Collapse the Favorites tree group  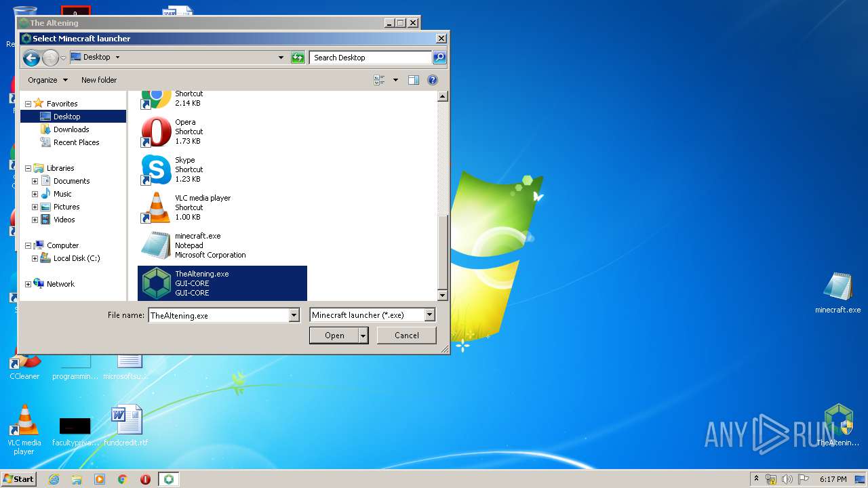coord(28,104)
